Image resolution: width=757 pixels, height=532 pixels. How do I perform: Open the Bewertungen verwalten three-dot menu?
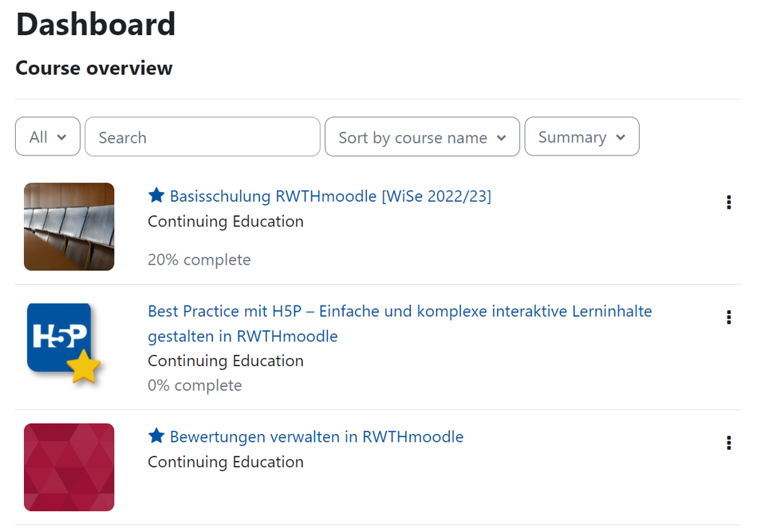tap(729, 443)
